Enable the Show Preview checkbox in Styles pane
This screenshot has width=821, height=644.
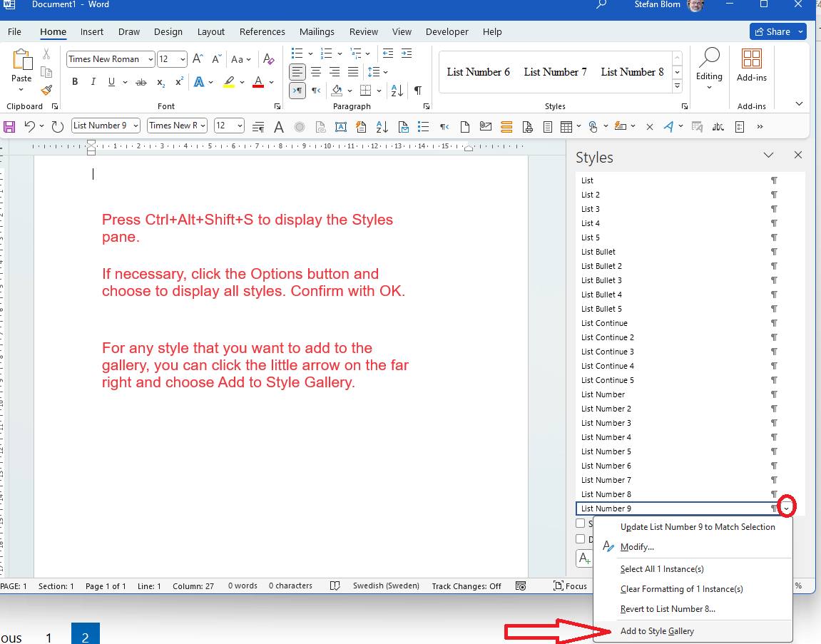tap(581, 523)
